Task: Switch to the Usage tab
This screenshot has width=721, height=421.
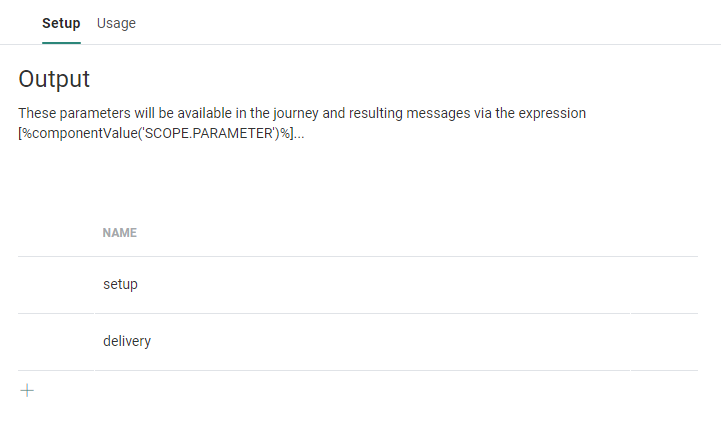Action: point(116,23)
